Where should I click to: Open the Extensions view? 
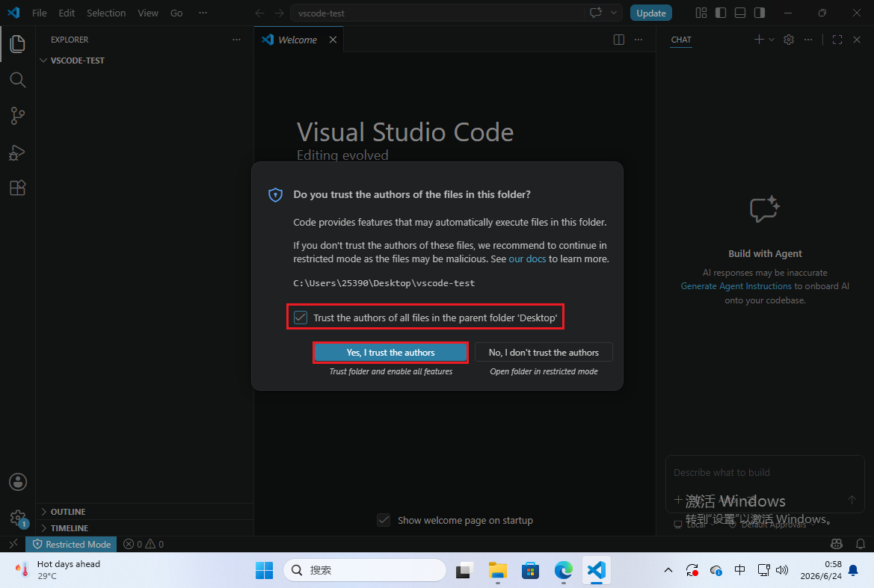point(17,188)
